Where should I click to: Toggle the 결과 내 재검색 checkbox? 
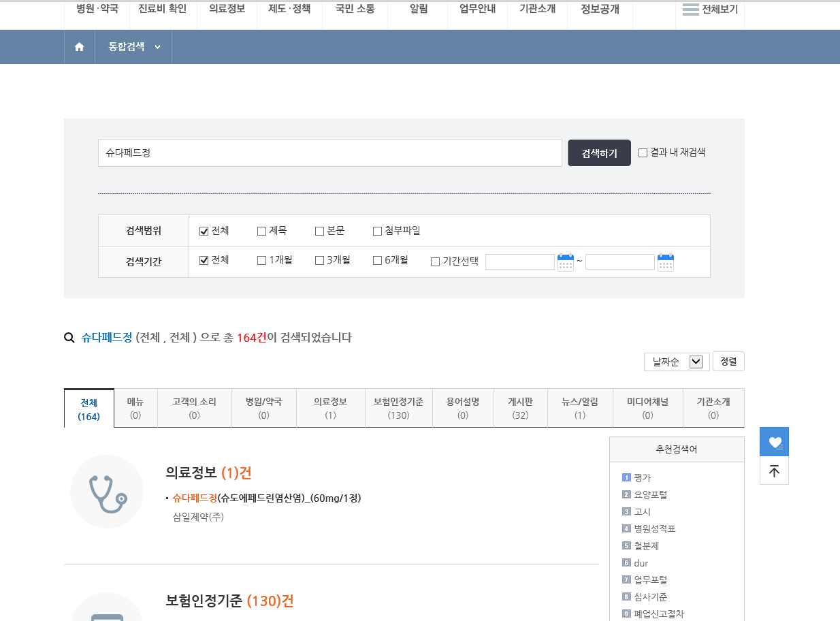point(643,153)
